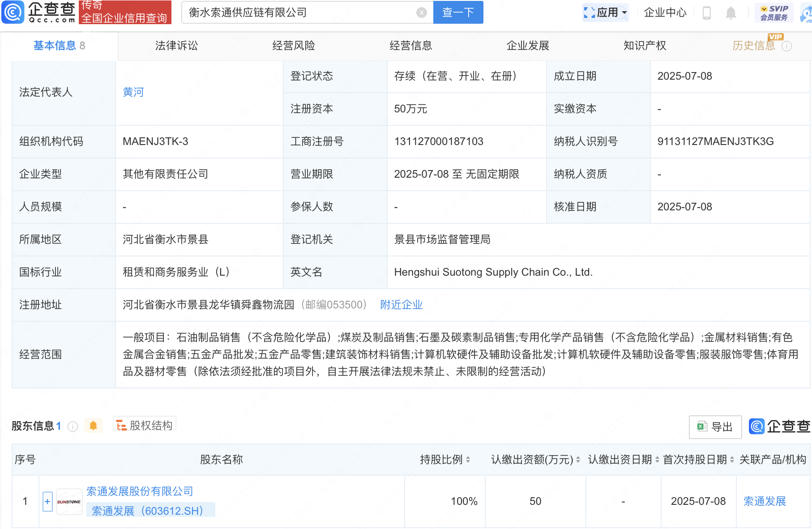Select organization code MAENJ3TK-3
The height and width of the screenshot is (529, 812).
(155, 141)
